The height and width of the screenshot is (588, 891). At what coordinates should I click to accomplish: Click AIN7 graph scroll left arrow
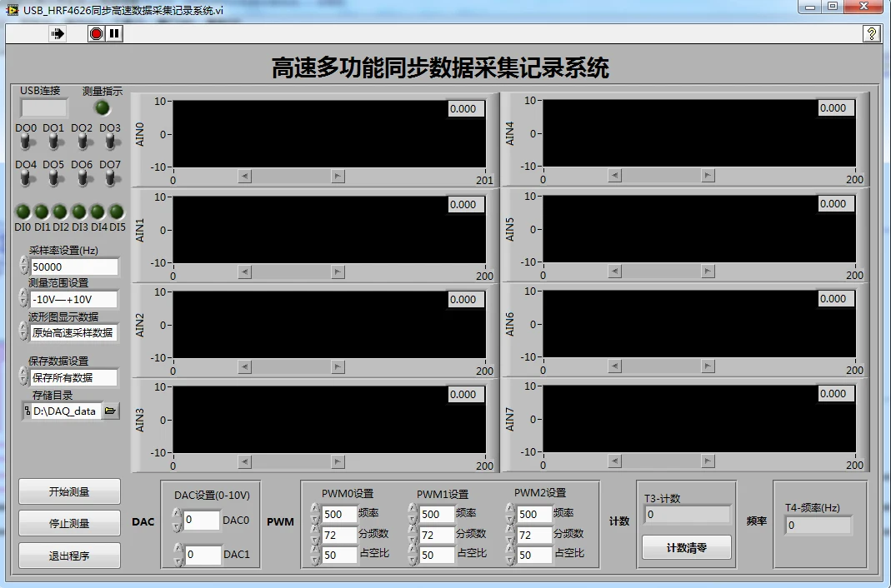coord(614,461)
